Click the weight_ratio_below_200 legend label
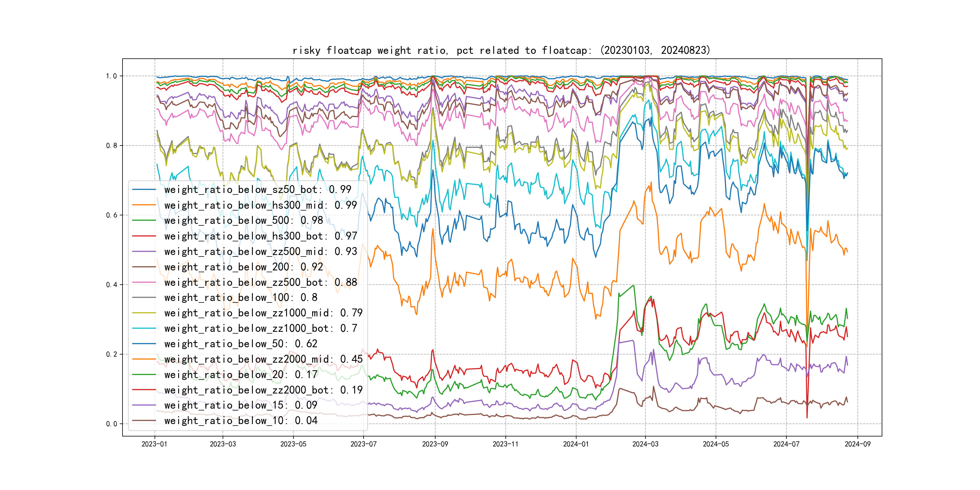 tap(243, 267)
